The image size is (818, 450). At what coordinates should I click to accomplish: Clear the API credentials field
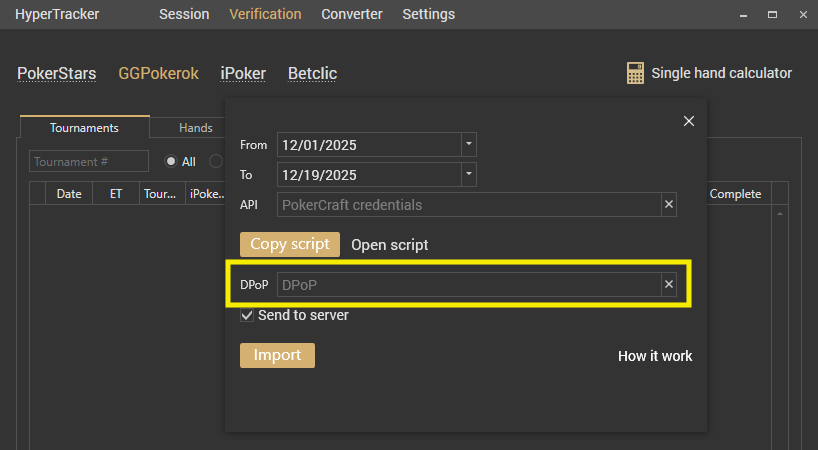pyautogui.click(x=669, y=205)
